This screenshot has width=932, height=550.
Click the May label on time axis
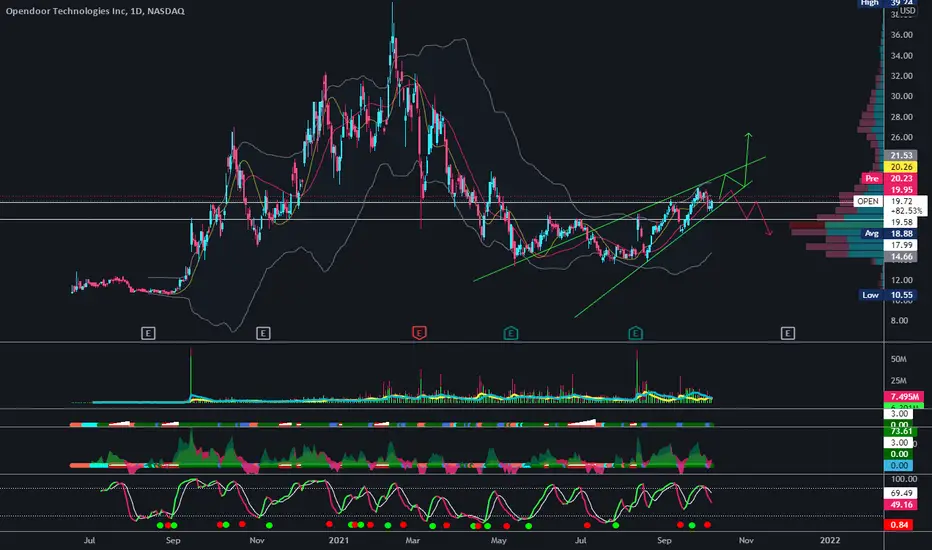(x=499, y=540)
